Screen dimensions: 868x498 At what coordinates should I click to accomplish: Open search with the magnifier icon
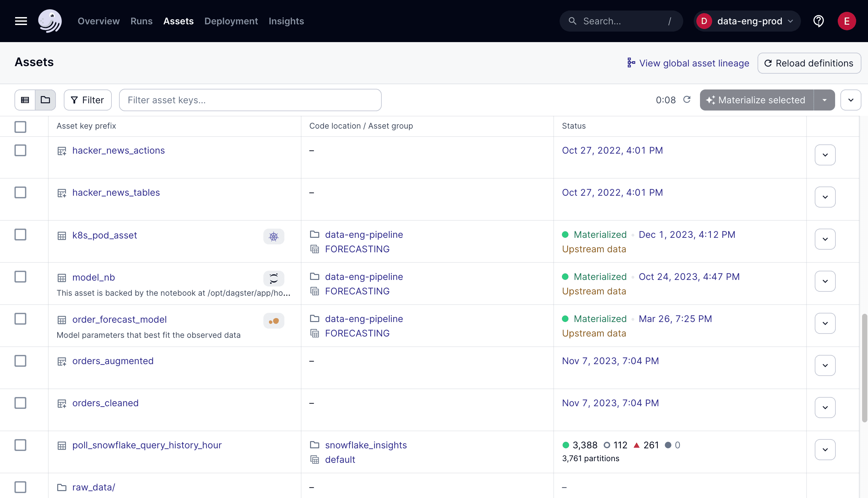click(x=573, y=21)
